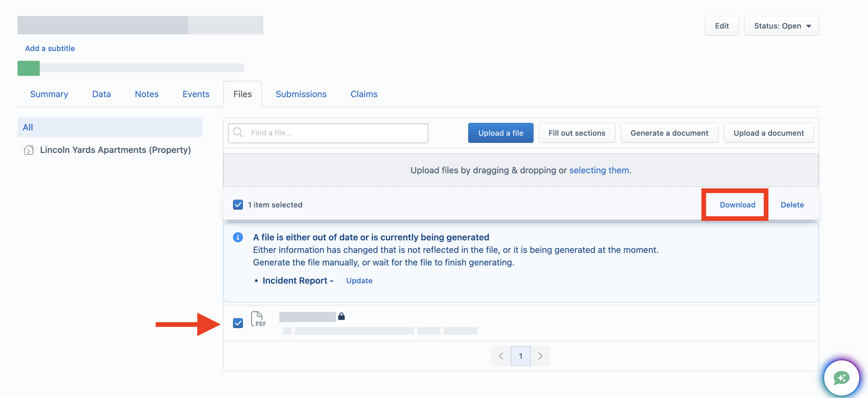The image size is (868, 398).
Task: Uncheck the PDF file row checkbox
Action: (x=238, y=323)
